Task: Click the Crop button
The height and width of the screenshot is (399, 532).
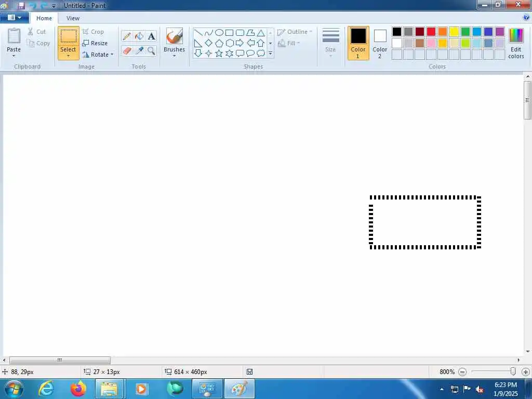Action: point(93,32)
